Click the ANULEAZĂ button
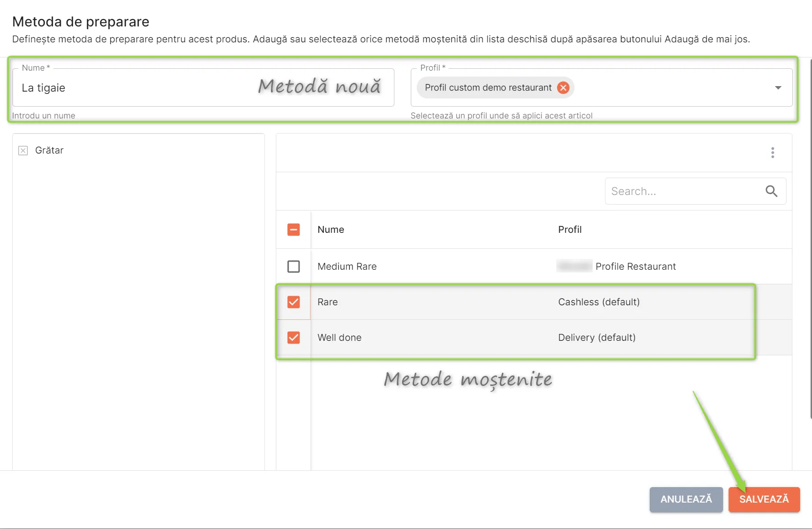This screenshot has width=812, height=529. pos(686,499)
